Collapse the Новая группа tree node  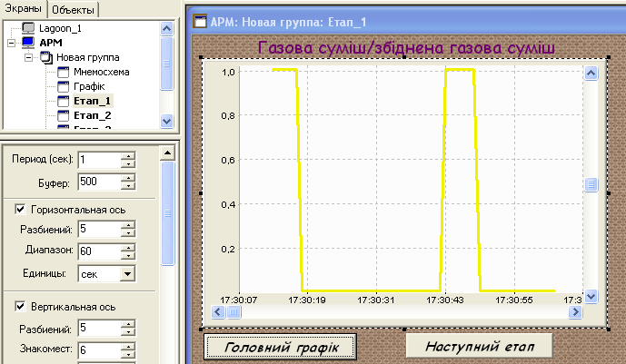coord(28,57)
